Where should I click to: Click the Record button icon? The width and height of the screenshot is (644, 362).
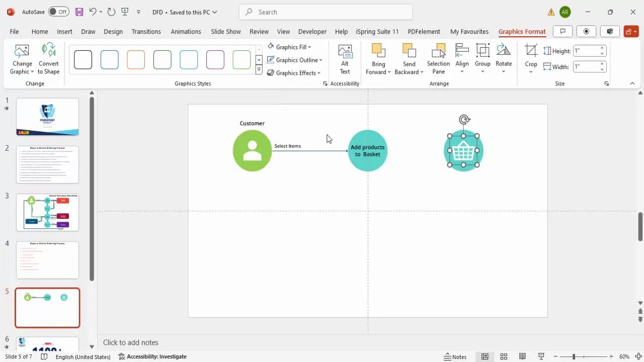586,31
